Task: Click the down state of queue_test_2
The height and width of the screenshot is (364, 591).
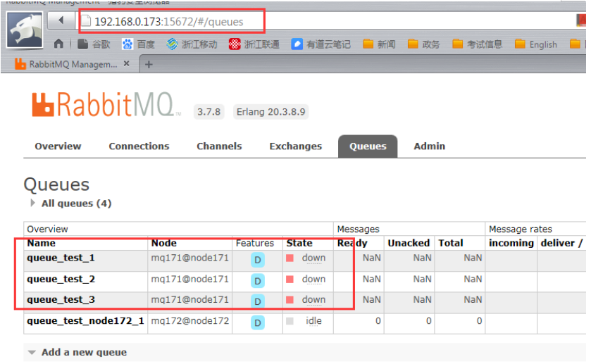Action: (313, 280)
